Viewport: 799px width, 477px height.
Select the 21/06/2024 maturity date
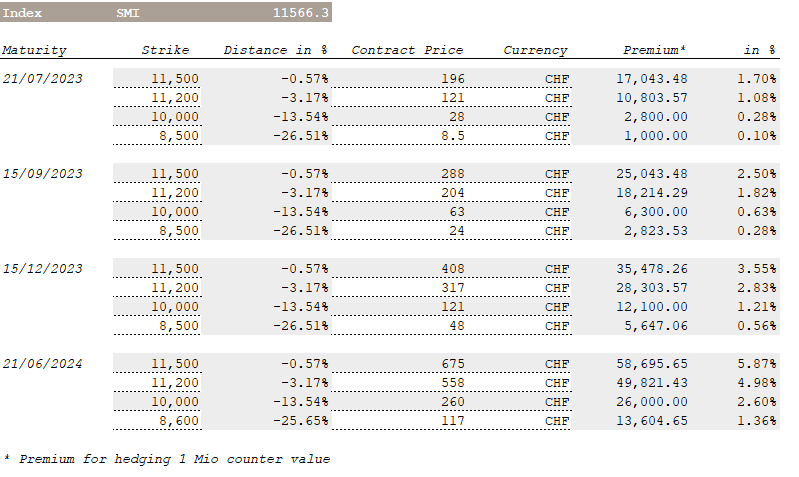coord(42,364)
